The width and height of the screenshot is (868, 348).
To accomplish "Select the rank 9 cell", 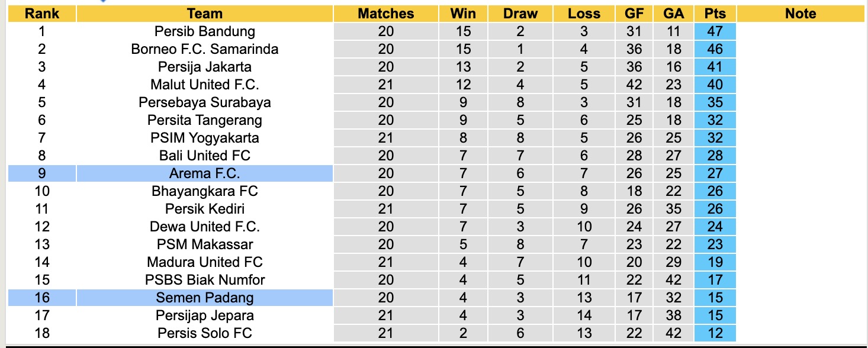I will 41,173.
